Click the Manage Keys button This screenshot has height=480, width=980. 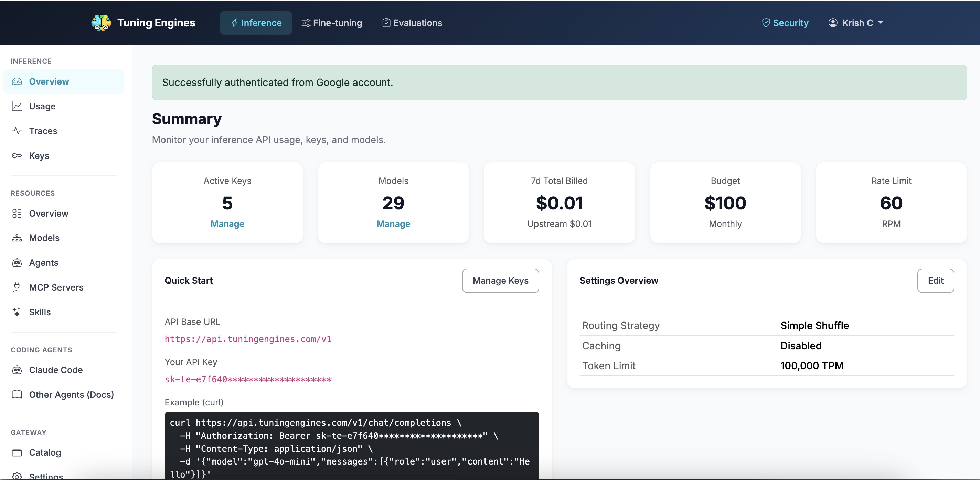(500, 281)
